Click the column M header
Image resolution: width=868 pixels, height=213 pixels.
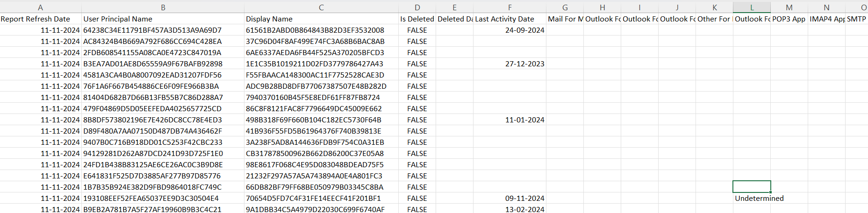[789, 7]
